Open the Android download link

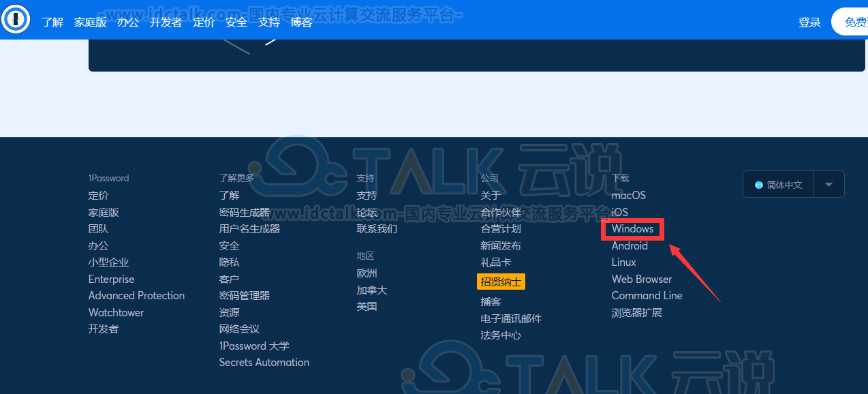630,245
